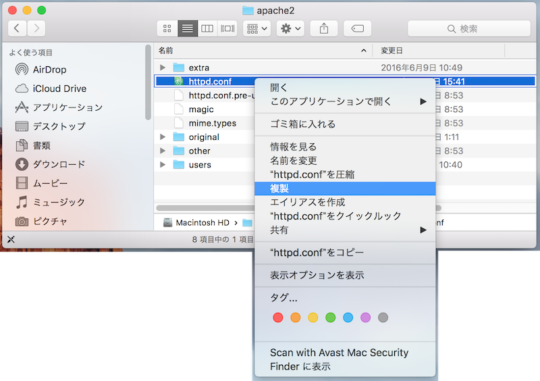
Task: Select the other folder name
Action: coord(199,151)
